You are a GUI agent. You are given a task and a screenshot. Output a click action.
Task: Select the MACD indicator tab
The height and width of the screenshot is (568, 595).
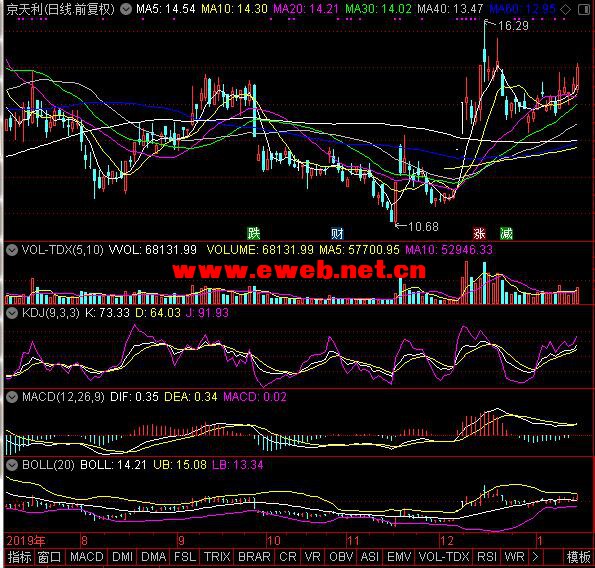[x=87, y=557]
